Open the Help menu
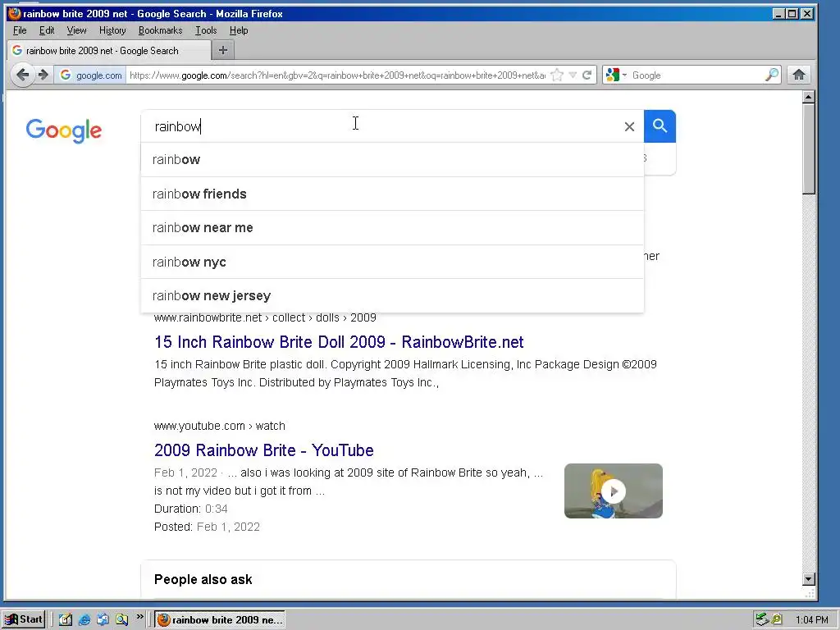 [239, 30]
